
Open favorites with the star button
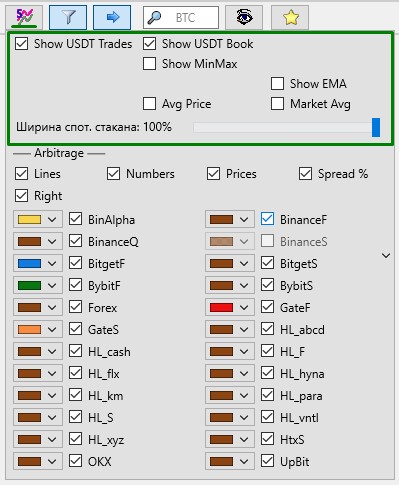pos(290,17)
